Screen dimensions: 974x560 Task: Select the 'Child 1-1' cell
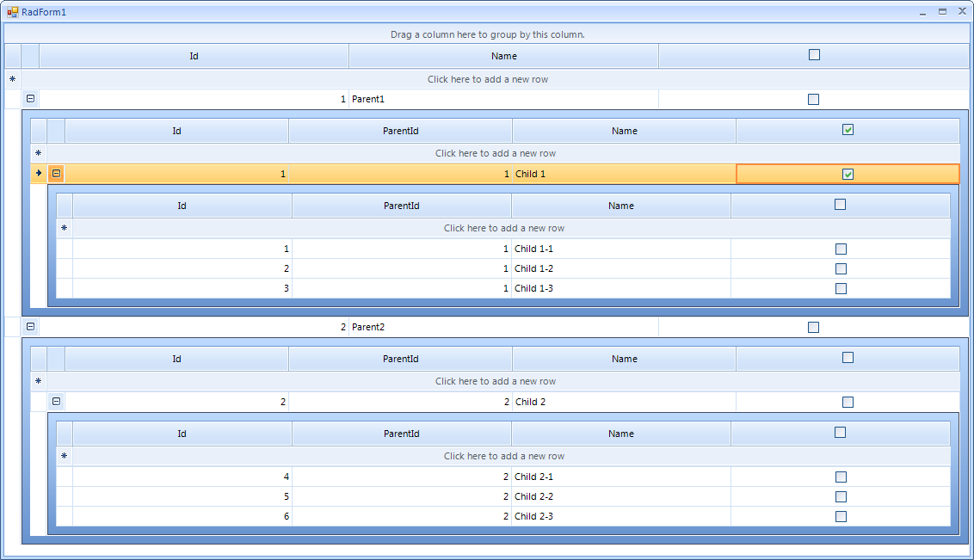621,249
